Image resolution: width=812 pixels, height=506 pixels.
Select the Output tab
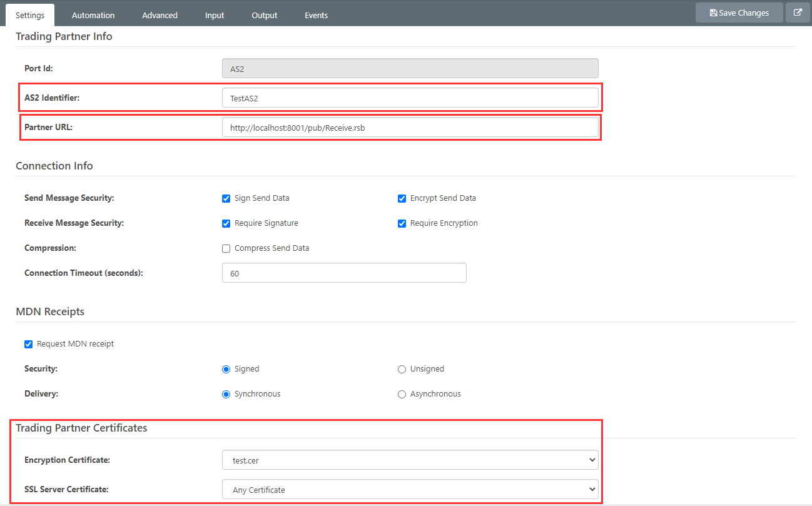pyautogui.click(x=264, y=15)
